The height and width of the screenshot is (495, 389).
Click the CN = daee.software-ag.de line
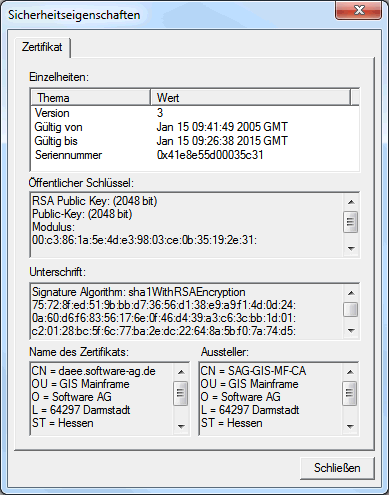pyautogui.click(x=94, y=371)
